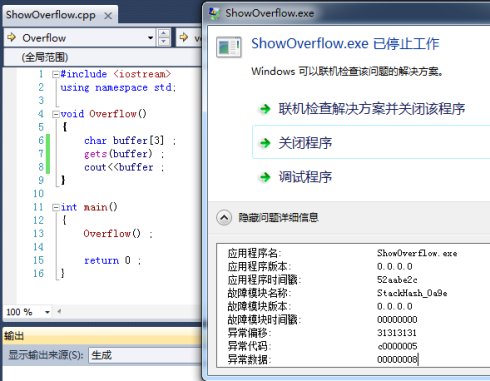The height and width of the screenshot is (381, 490).
Task: Click the (全局范围) scope label
Action: coord(45,57)
